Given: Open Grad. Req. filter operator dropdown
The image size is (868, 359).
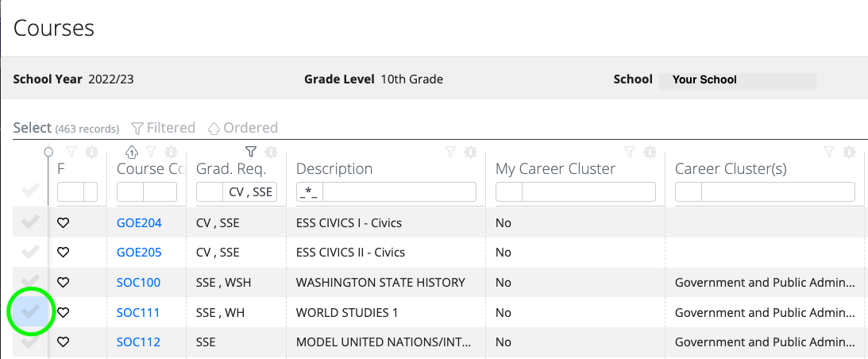Looking at the screenshot, I should [209, 191].
